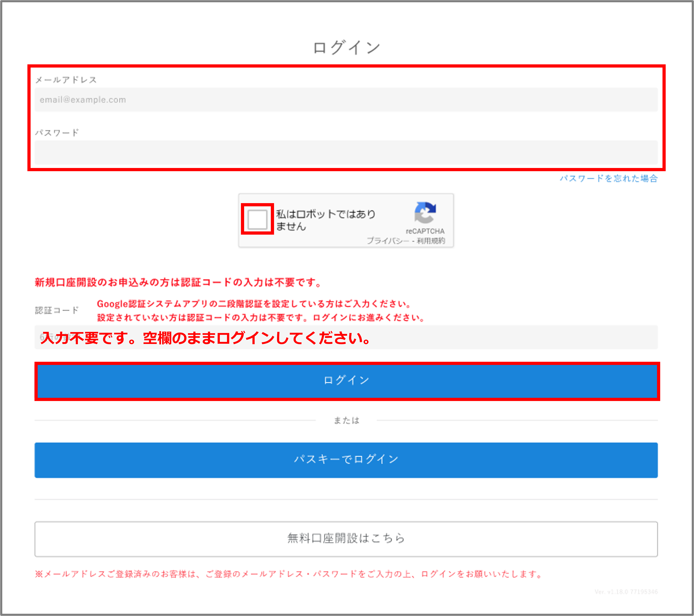
Task: Click the red notice 新規口座開設のお申込みの方は認証コードの入力は不要です
Action: [x=178, y=282]
